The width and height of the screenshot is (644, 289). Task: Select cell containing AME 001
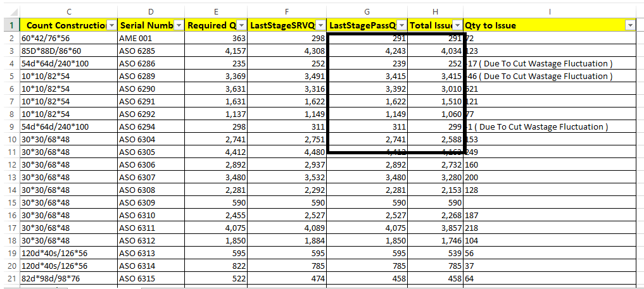point(151,39)
